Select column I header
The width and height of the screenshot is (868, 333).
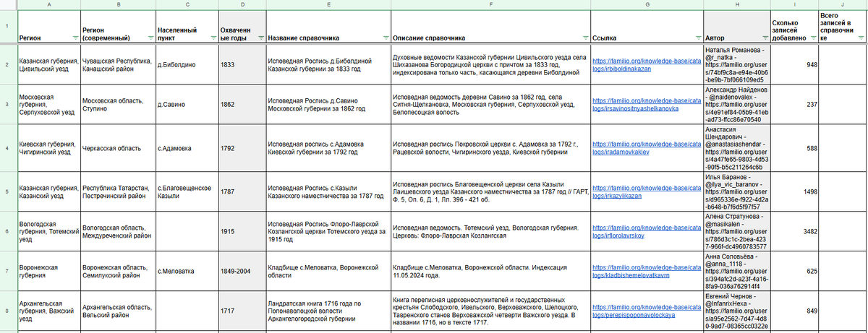point(793,4)
